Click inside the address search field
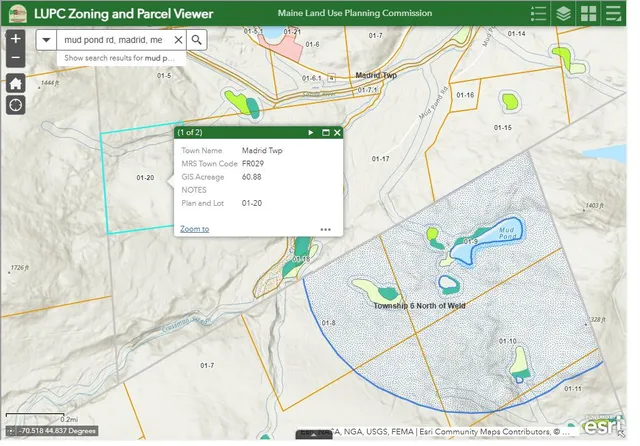 tap(113, 40)
